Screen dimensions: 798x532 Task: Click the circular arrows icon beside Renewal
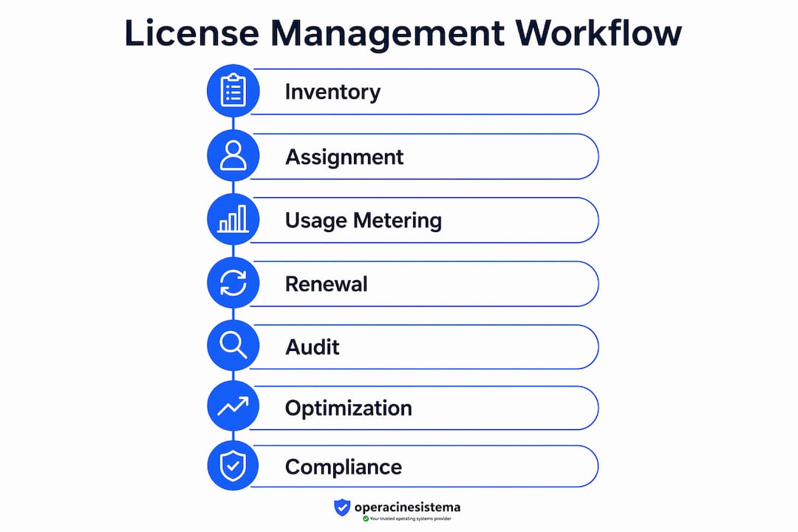(x=233, y=282)
